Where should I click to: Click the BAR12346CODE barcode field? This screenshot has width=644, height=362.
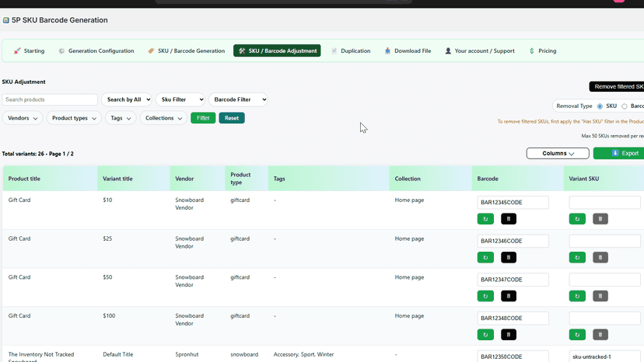tap(513, 241)
